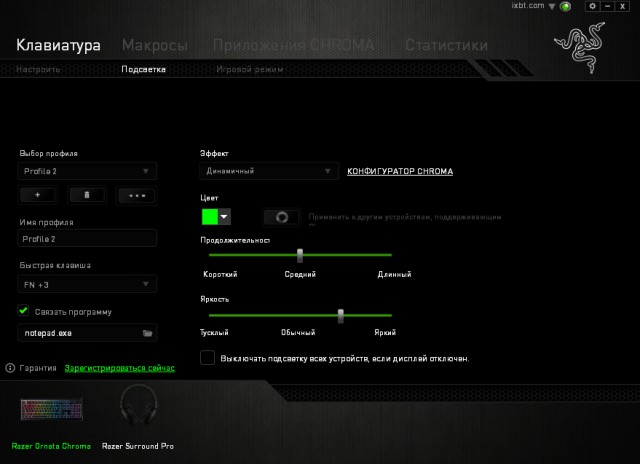Image resolution: width=640 pixels, height=464 pixels.
Task: Expand the Profile 2 selection dropdown
Action: pyautogui.click(x=87, y=171)
